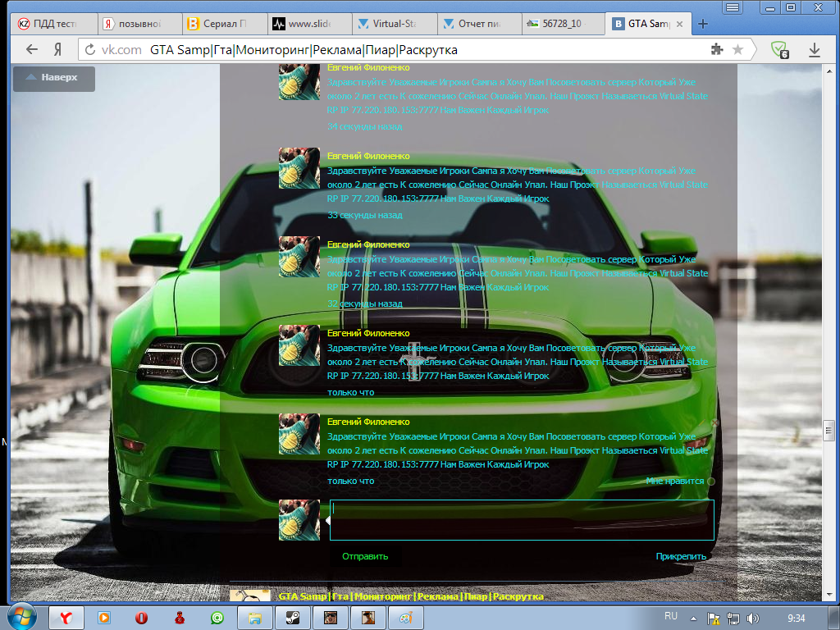Image resolution: width=840 pixels, height=630 pixels.
Task: Open network status tray icon
Action: click(733, 619)
